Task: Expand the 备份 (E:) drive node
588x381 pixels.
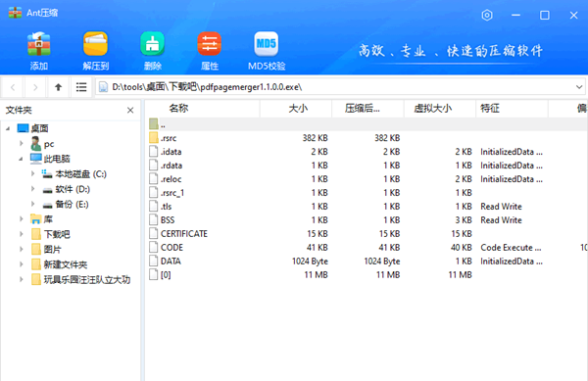Action: pos(32,204)
